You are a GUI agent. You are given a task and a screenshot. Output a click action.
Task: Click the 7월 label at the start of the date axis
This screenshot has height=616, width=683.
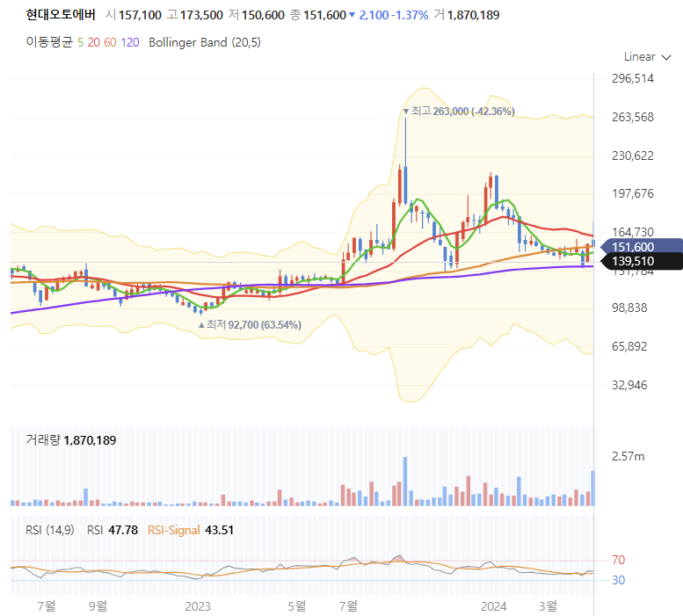click(47, 606)
